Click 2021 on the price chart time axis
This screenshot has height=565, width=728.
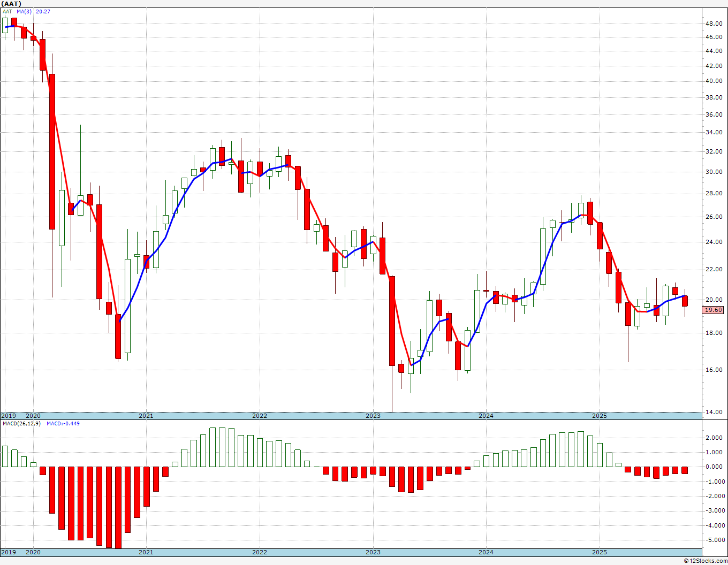(x=146, y=416)
